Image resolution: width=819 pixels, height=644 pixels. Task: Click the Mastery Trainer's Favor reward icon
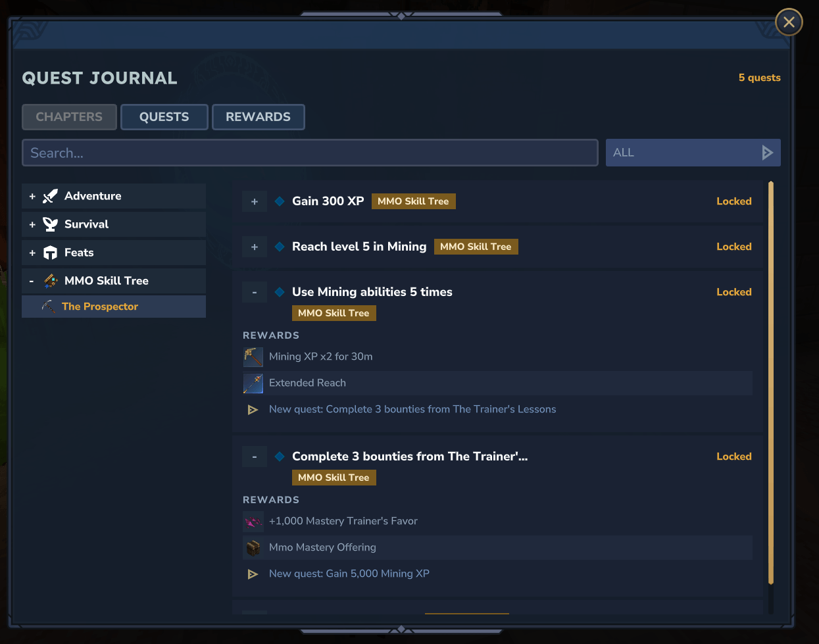(x=253, y=521)
